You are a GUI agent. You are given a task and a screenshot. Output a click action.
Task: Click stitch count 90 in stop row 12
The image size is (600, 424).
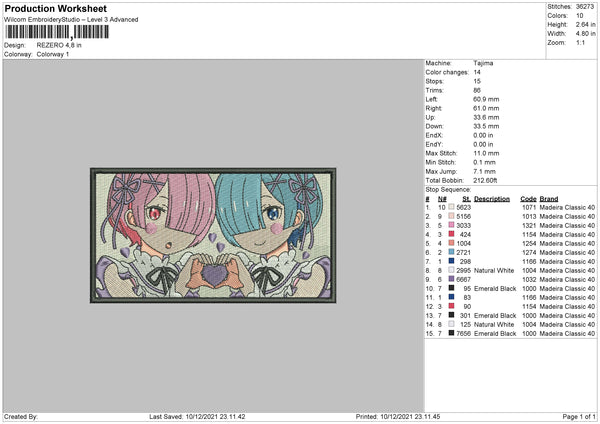click(467, 307)
